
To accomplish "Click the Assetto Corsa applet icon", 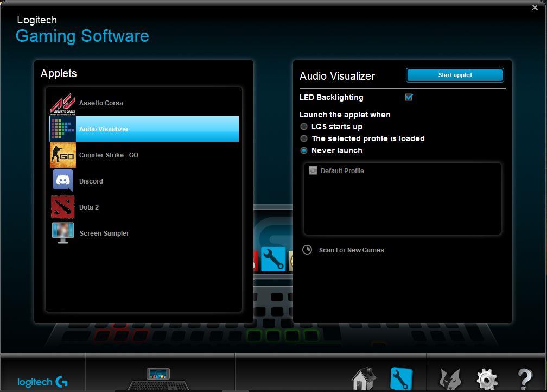I will pyautogui.click(x=63, y=104).
